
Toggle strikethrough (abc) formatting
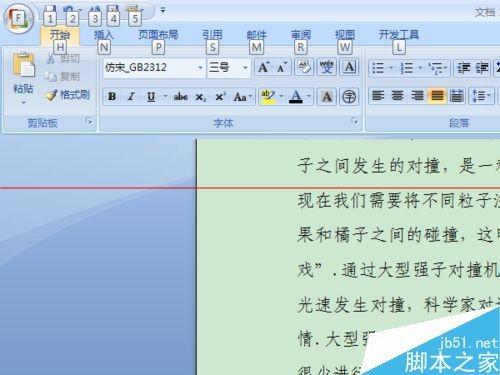pyautogui.click(x=181, y=97)
